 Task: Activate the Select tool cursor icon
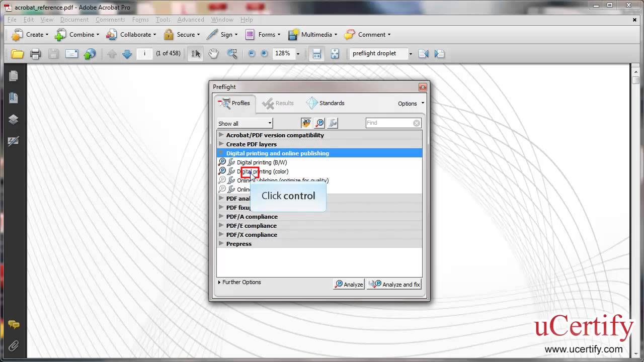195,54
